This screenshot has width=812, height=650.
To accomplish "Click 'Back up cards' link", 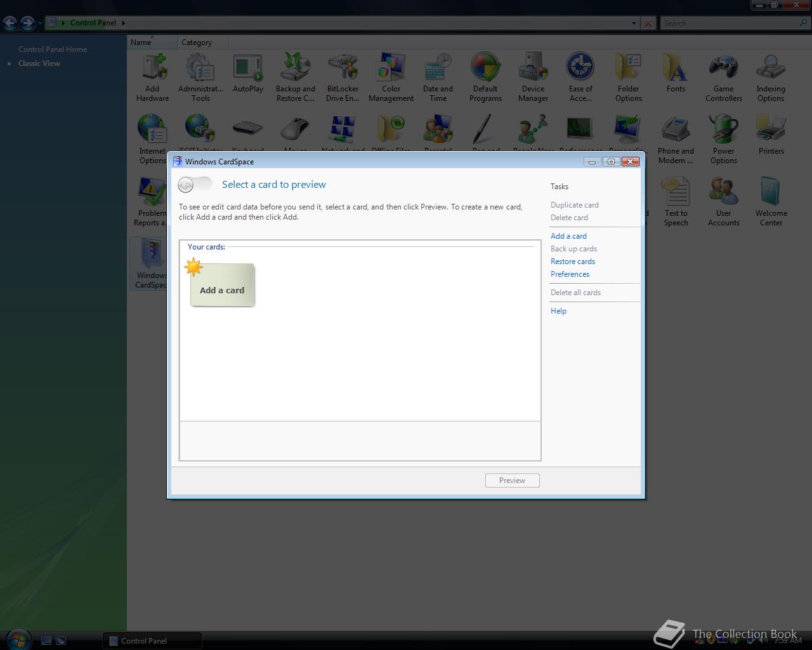I will point(573,249).
